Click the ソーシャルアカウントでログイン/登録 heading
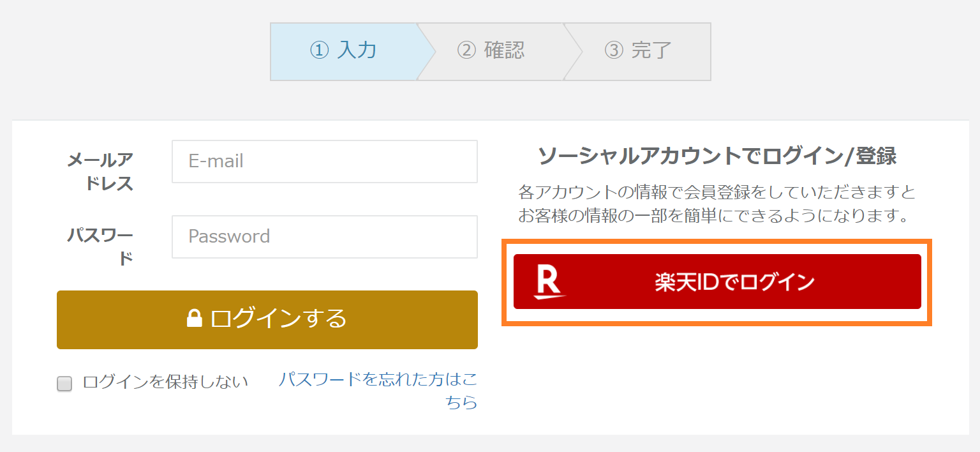Screen dimensions: 980x452 click(x=717, y=156)
